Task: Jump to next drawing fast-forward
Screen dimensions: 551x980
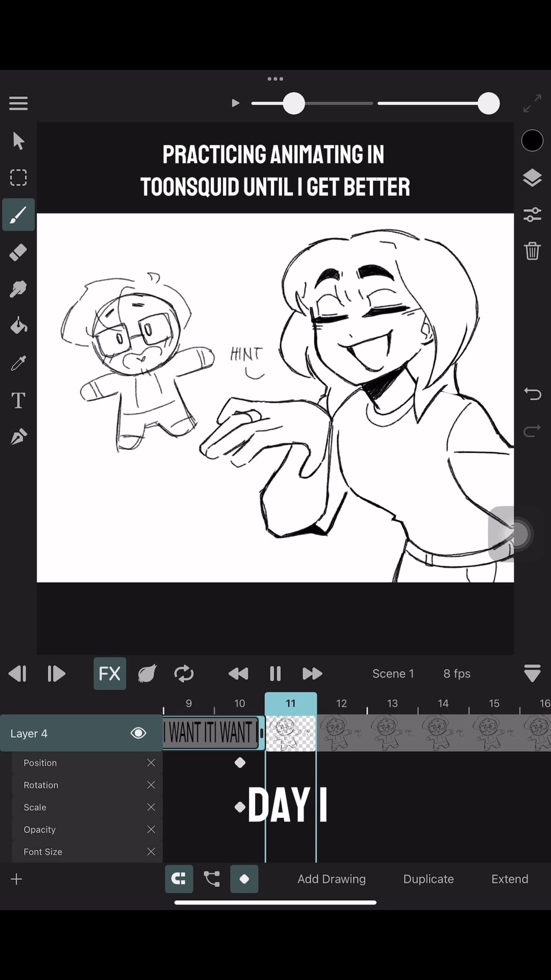Action: click(x=312, y=674)
